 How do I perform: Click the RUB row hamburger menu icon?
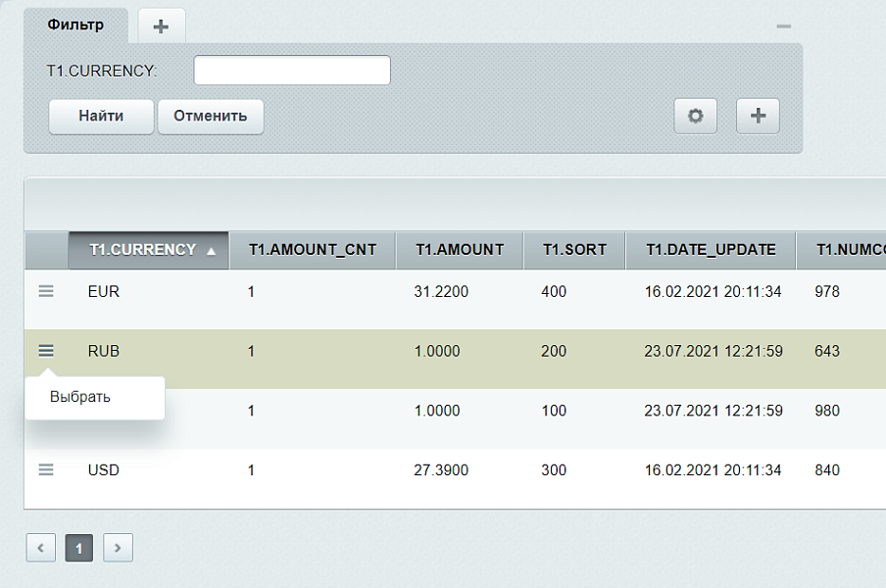46,351
